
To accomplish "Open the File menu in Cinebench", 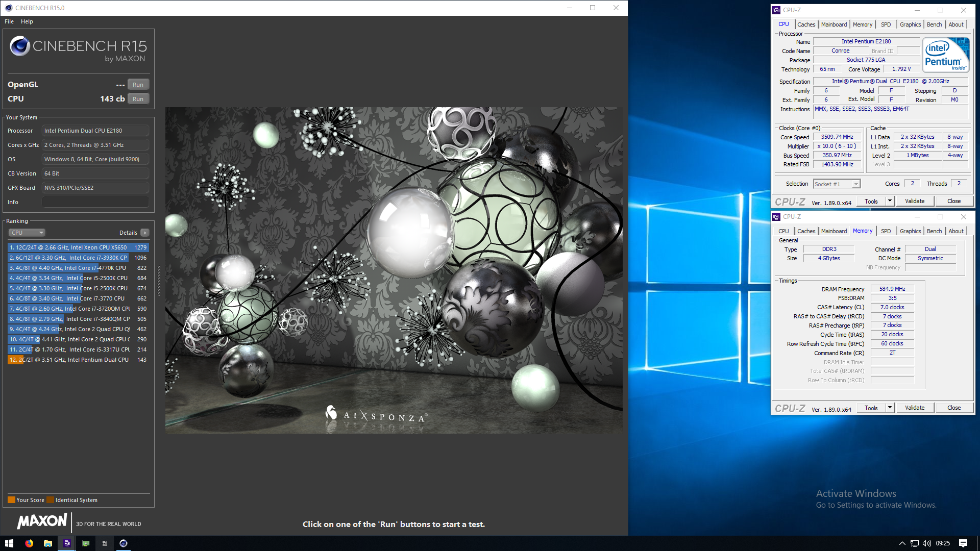I will point(9,21).
